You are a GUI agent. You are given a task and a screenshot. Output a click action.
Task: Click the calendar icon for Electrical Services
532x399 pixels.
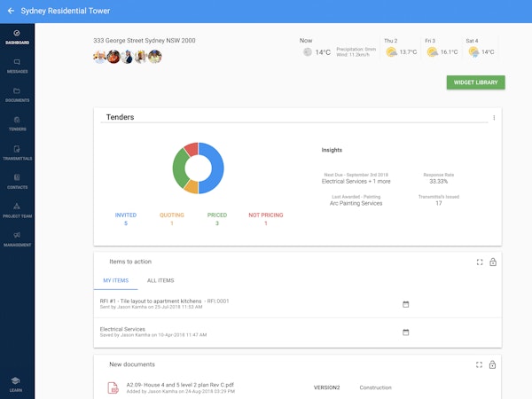click(406, 332)
